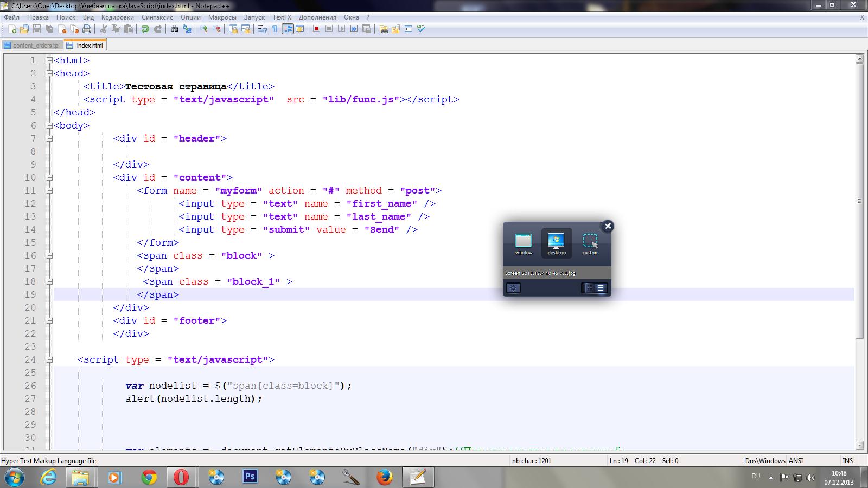
Task: Switch capture widget grid/list view toggle
Action: (x=595, y=288)
